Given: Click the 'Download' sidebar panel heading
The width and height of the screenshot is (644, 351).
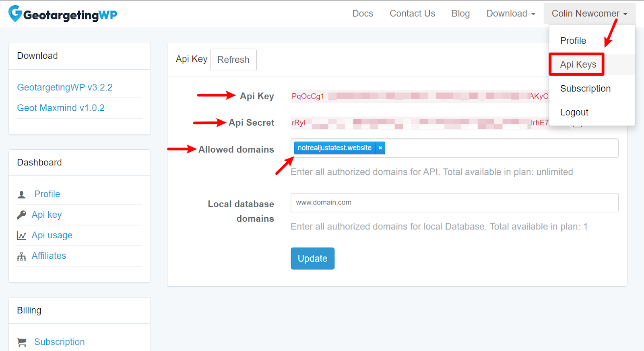Looking at the screenshot, I should (37, 56).
